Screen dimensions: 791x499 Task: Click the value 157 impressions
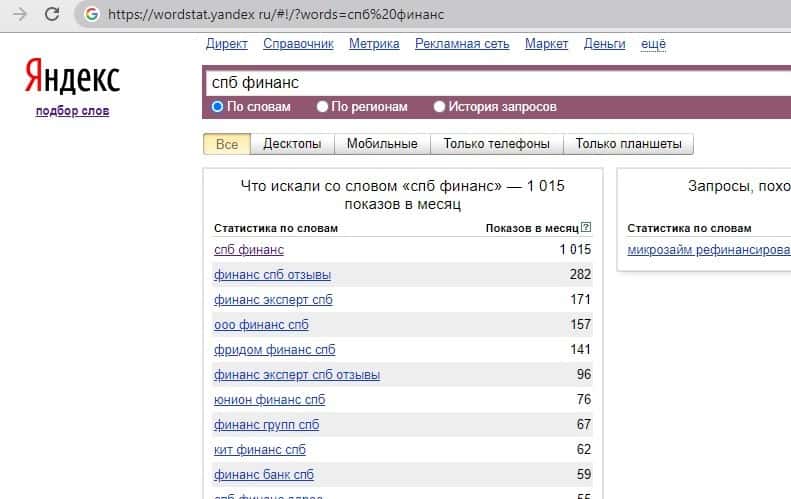581,324
